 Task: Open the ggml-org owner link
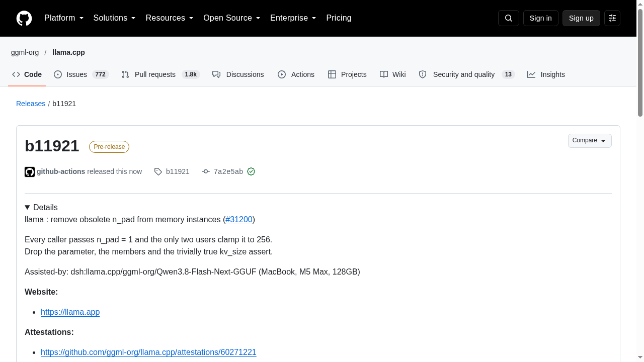click(25, 52)
